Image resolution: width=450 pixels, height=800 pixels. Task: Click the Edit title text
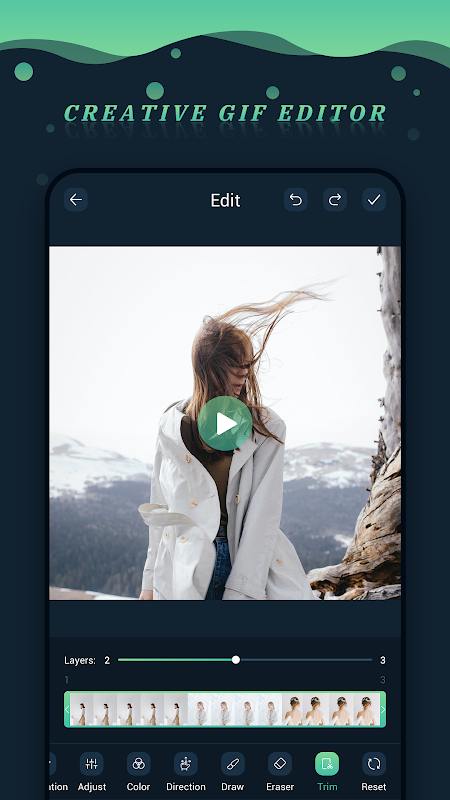pos(225,200)
